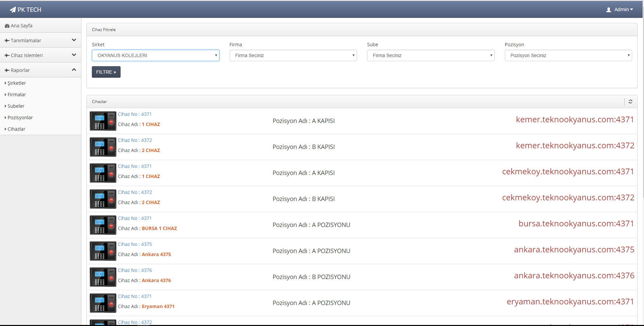Click device thumbnail for Ankara 4375
The width and height of the screenshot is (644, 326).
(103, 251)
